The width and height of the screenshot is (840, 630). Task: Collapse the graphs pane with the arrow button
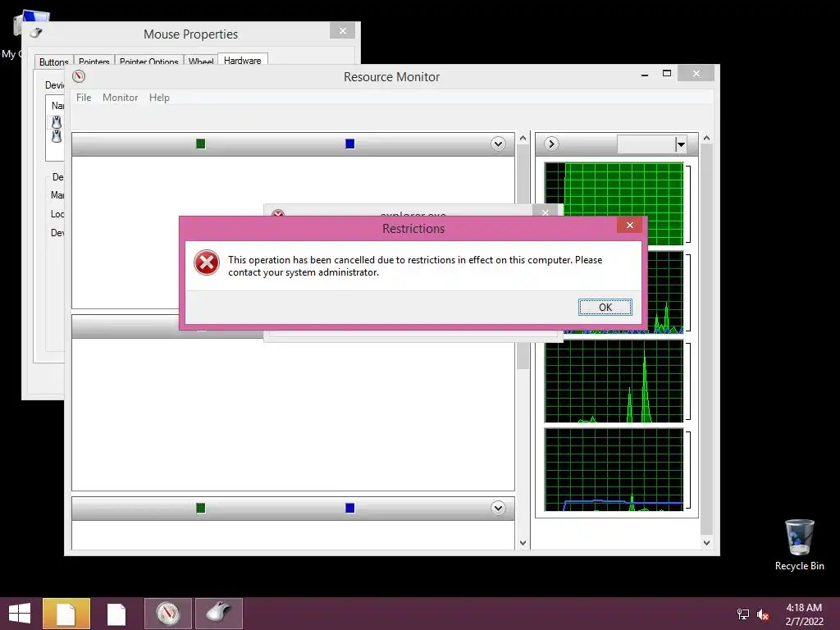(x=551, y=144)
